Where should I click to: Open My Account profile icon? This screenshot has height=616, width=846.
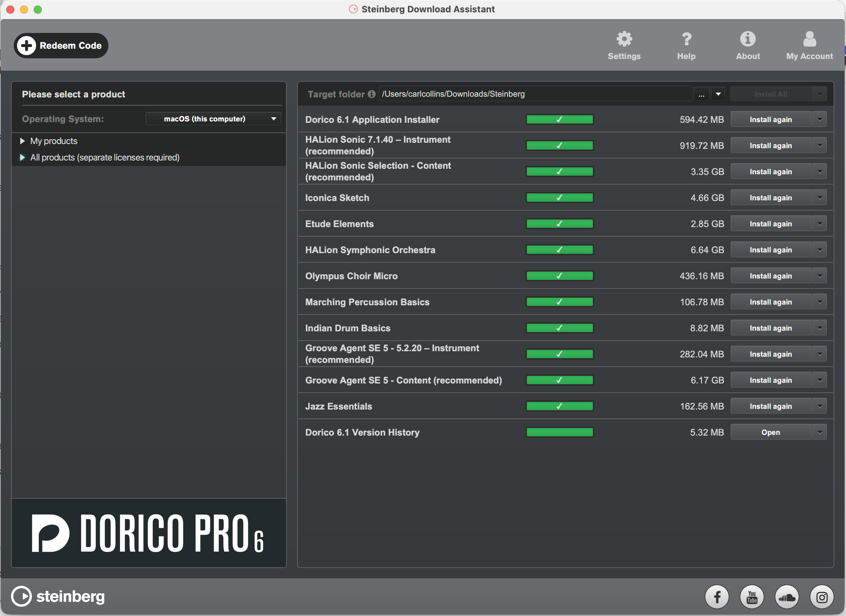(x=809, y=39)
